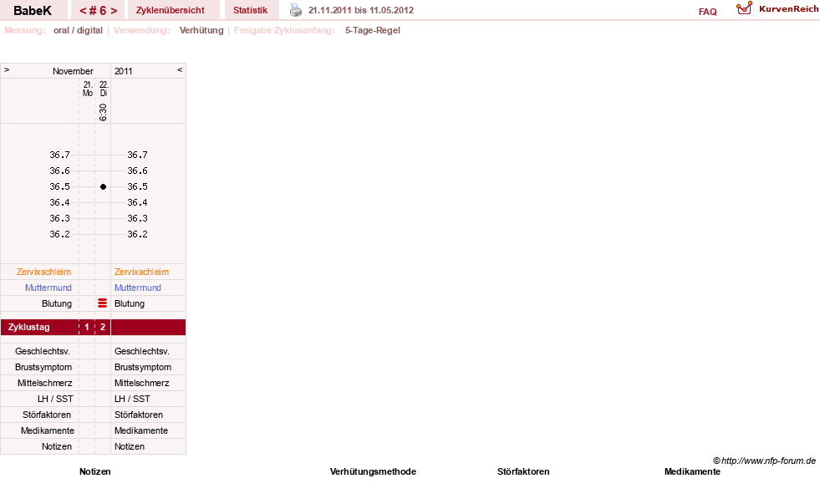Open the nfp-forum.de link

point(764,461)
